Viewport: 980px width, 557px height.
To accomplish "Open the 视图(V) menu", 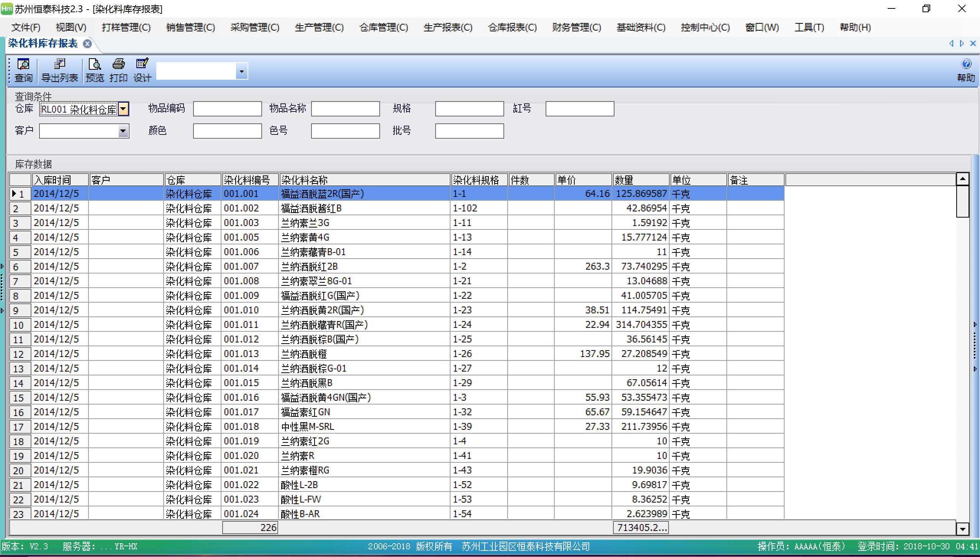I will pos(71,28).
